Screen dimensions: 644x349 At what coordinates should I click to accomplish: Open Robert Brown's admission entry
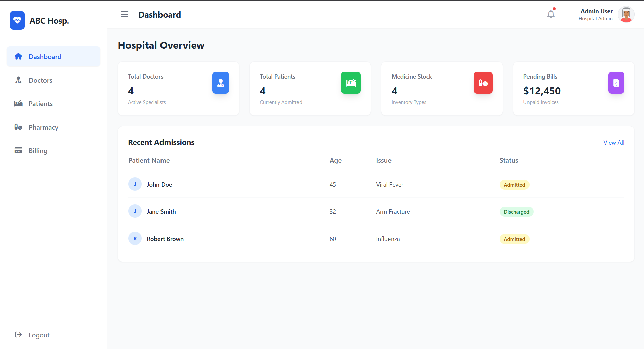[165, 239]
